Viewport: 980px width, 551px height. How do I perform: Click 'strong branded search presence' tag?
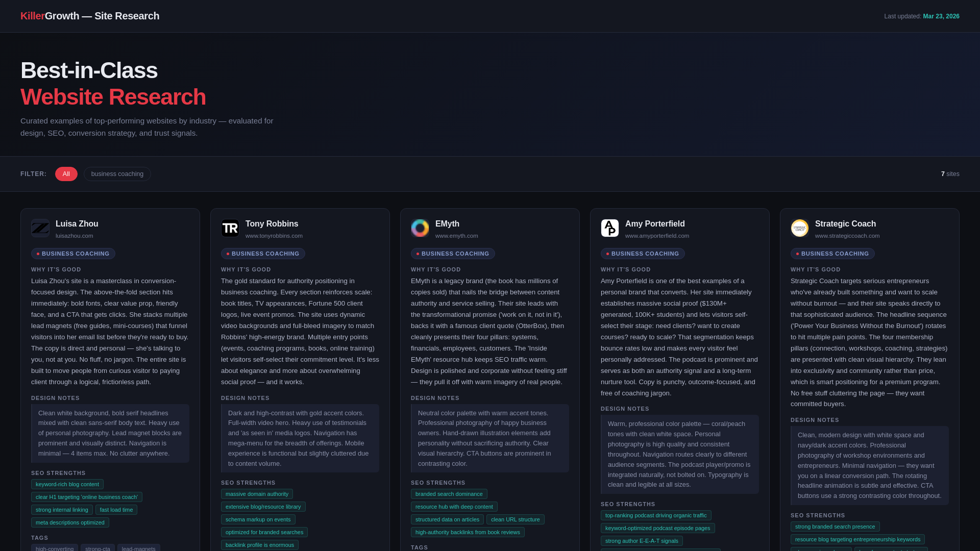click(x=835, y=527)
